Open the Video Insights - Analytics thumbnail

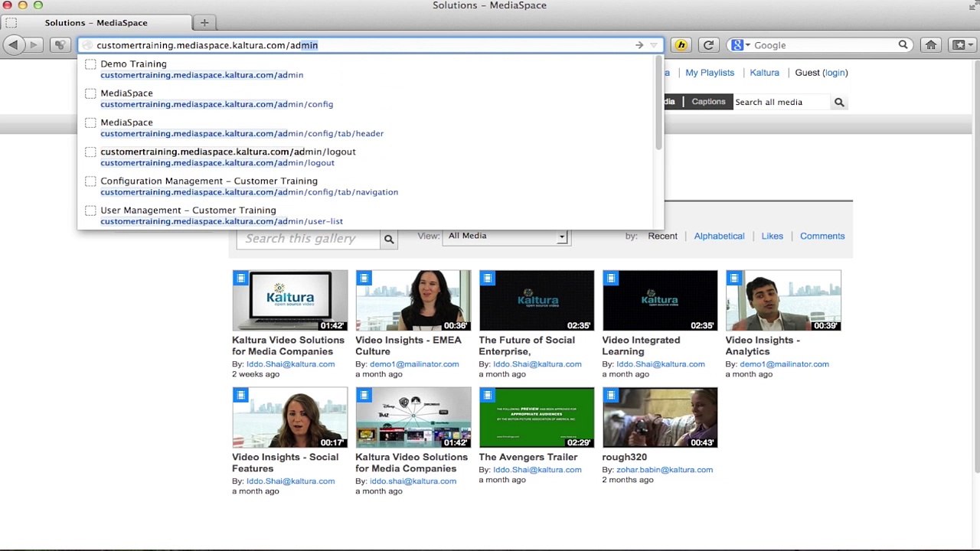point(783,301)
